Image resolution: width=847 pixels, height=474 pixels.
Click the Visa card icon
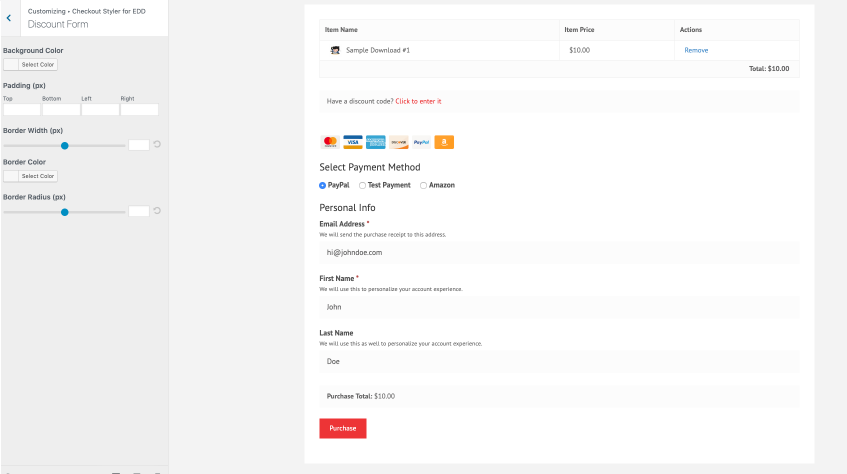[353, 142]
